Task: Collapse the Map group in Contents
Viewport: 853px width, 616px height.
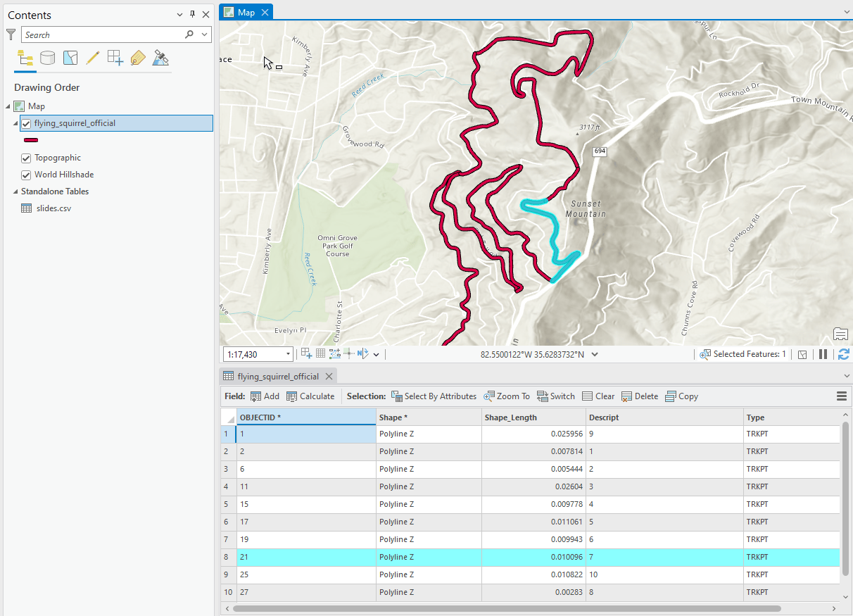Action: [x=7, y=106]
